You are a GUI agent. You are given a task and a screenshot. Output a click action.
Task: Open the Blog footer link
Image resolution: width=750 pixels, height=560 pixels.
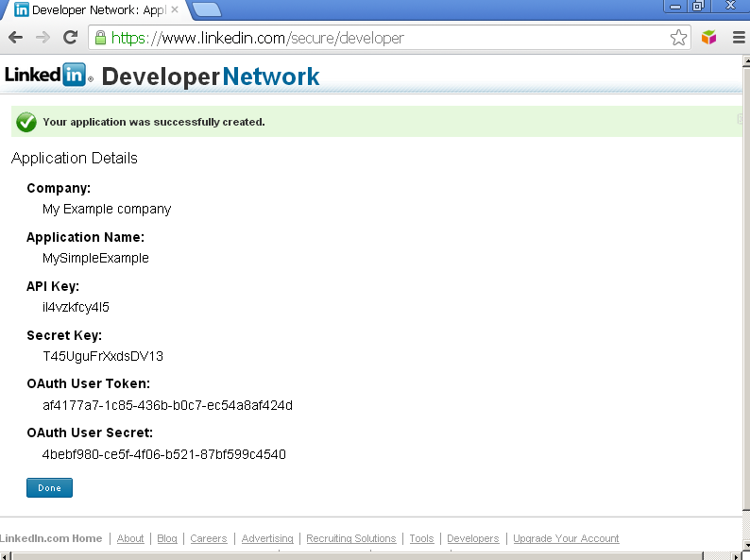(167, 538)
